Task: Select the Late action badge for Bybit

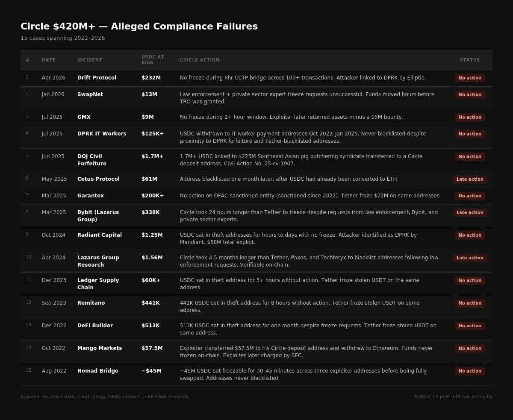Action: [469, 213]
